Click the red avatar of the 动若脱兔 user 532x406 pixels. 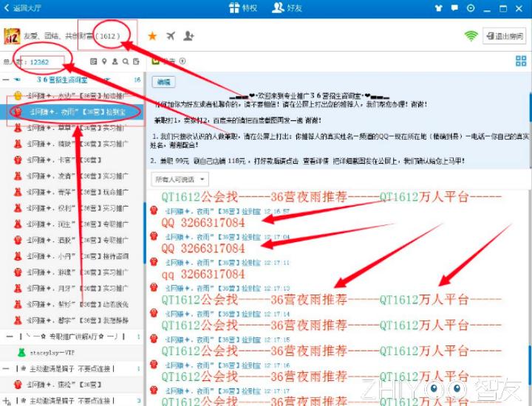(18, 304)
